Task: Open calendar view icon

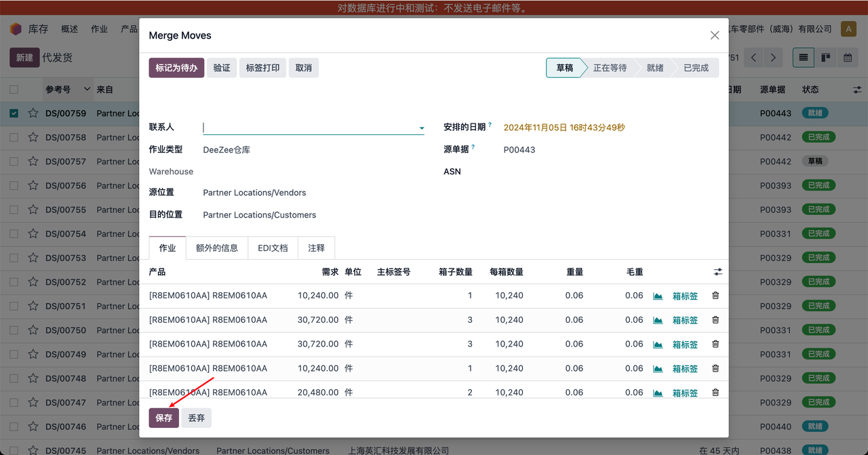Action: pos(848,58)
